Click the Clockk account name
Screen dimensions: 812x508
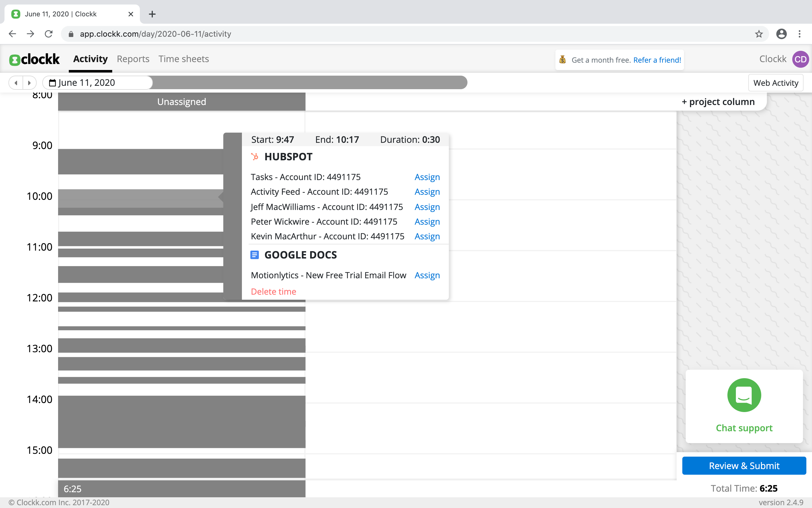[x=773, y=59]
